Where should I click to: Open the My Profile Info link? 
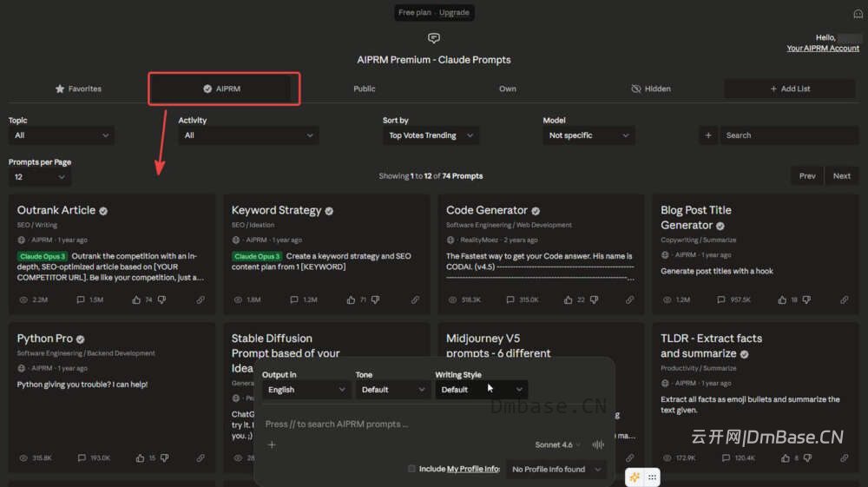point(472,469)
